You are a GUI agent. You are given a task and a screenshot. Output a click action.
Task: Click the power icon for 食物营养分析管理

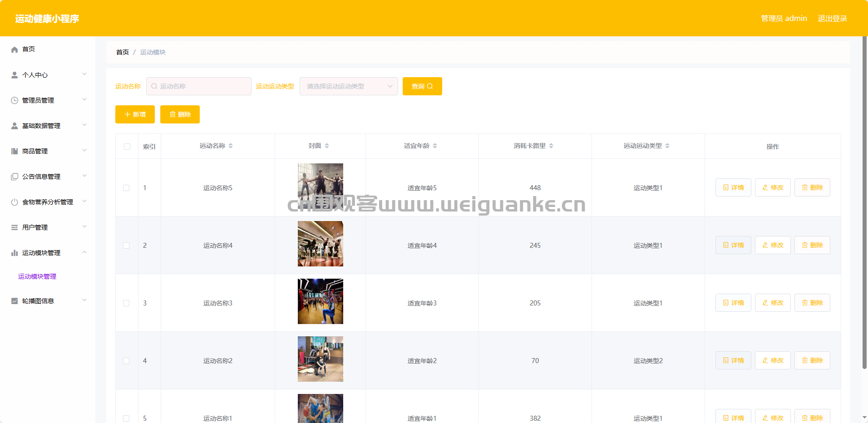coord(15,202)
